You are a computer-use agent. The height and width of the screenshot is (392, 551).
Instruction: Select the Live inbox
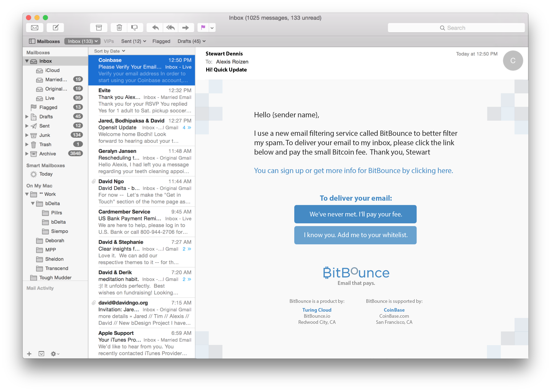55,98
